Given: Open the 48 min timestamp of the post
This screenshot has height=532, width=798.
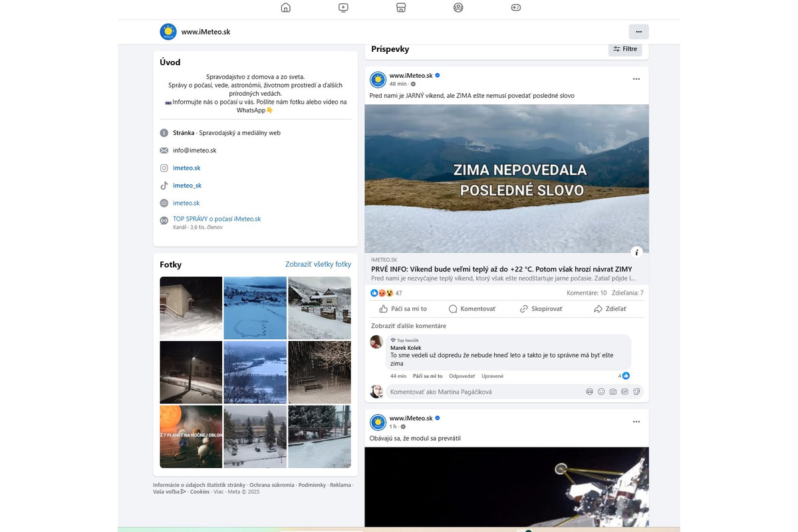Looking at the screenshot, I should (398, 84).
